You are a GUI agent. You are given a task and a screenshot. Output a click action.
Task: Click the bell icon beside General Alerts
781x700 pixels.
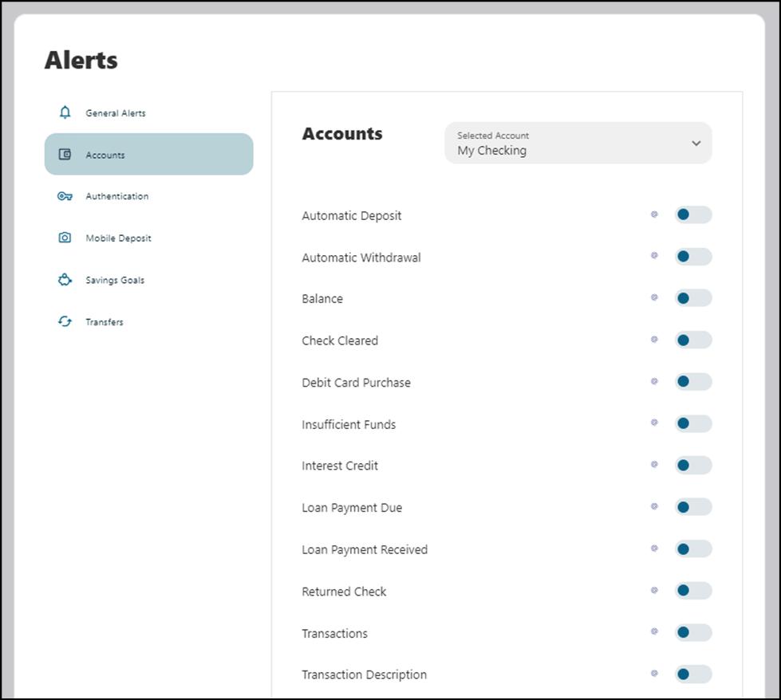pyautogui.click(x=65, y=112)
